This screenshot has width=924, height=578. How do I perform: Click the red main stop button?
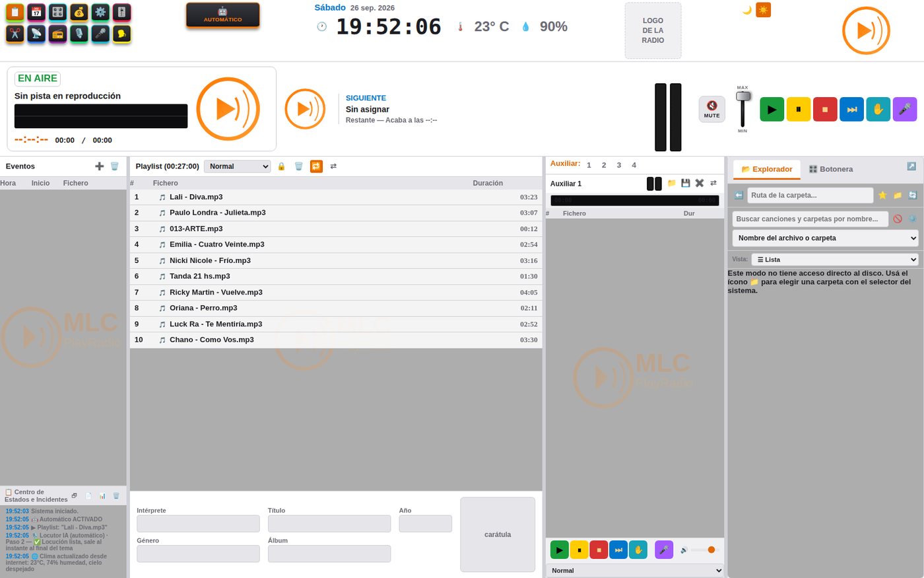[x=825, y=109]
